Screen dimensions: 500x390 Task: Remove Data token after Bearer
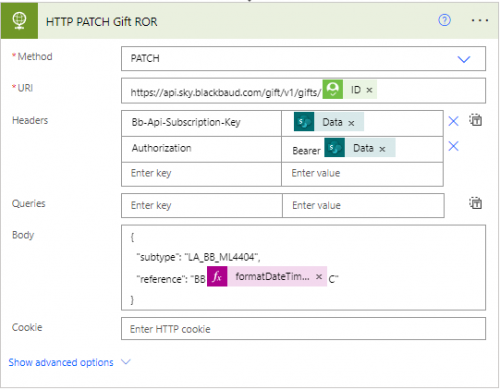coord(382,149)
